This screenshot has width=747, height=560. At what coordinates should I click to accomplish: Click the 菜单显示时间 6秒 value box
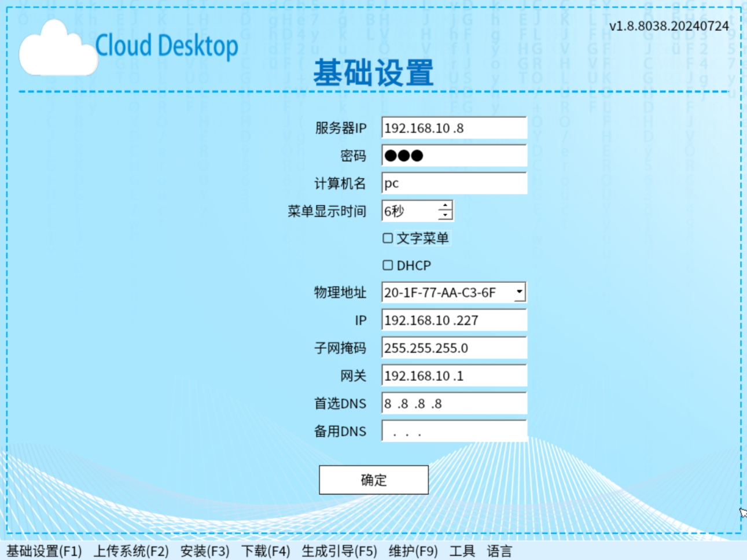click(x=410, y=211)
